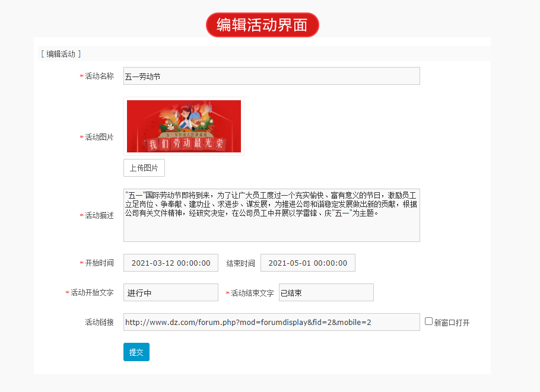This screenshot has height=392, width=540.
Task: Click the 活动链接 label text
Action: point(99,322)
